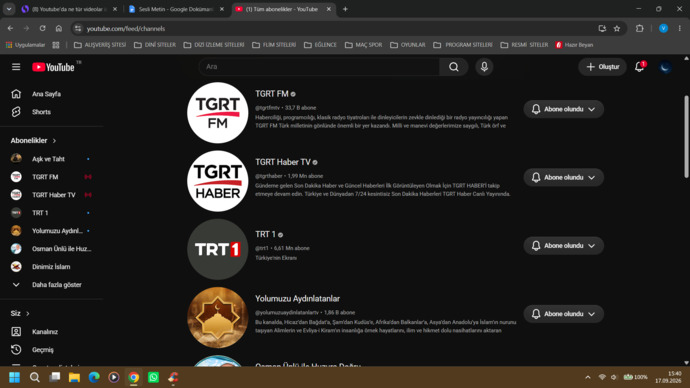Click the Yolumuzu Aydınlatanlar channel avatar
The image size is (690, 388).
click(217, 317)
